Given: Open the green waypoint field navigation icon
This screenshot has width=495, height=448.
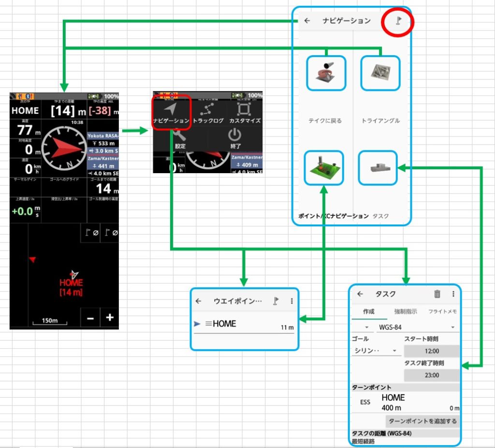Looking at the screenshot, I should [323, 167].
